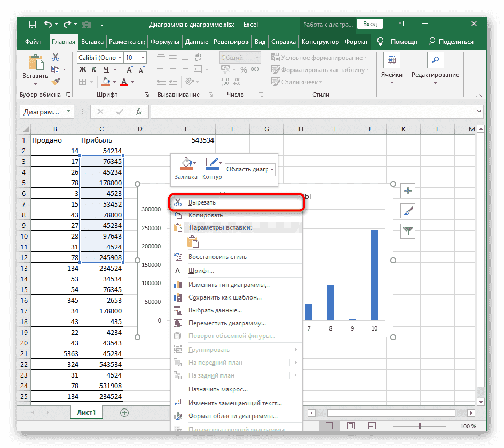Click the Save icon in title bar
The image size is (504, 448).
pos(33,25)
